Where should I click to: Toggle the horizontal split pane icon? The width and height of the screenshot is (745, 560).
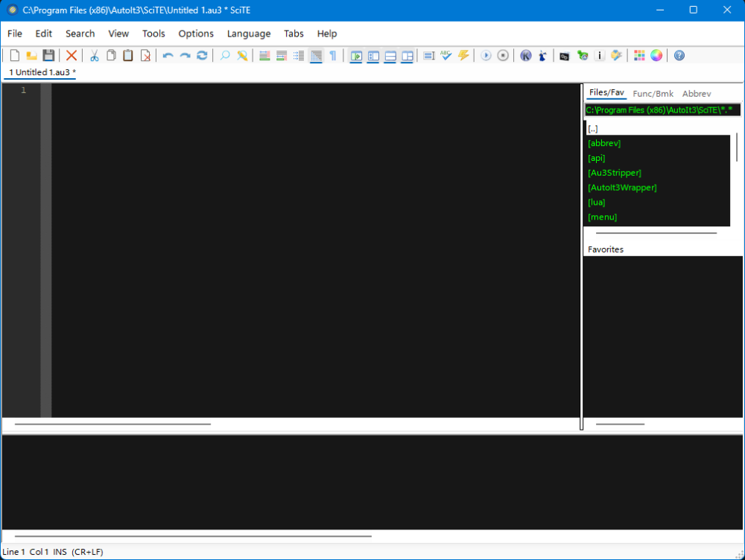click(x=390, y=56)
